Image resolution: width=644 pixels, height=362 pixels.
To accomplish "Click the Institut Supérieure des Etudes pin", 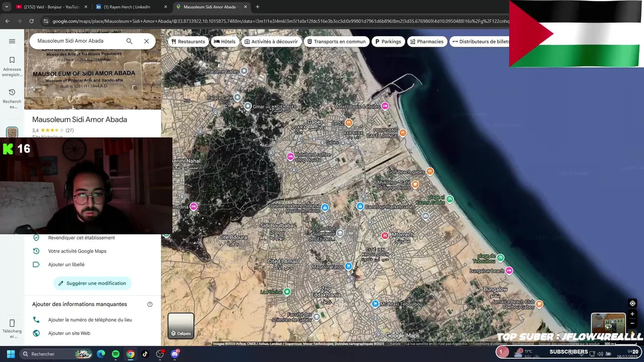I will pos(340,233).
